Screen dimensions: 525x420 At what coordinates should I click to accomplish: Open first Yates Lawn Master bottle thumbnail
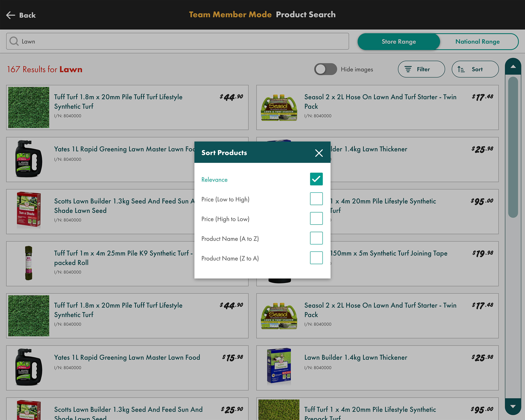click(x=29, y=159)
